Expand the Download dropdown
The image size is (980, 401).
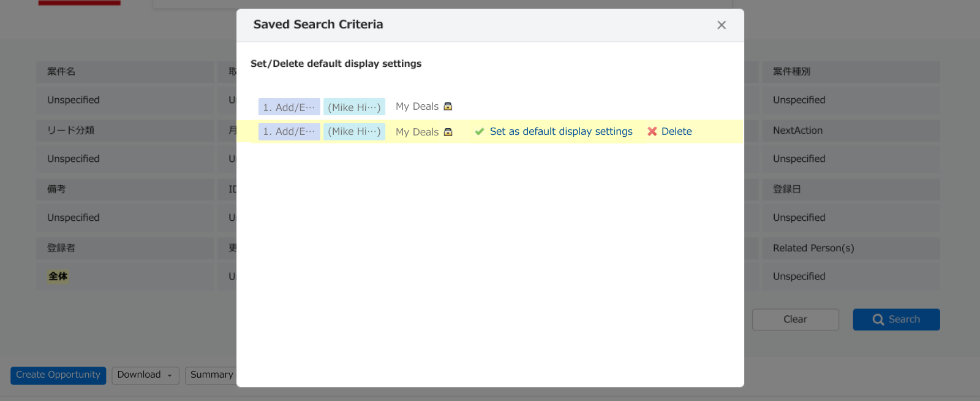point(145,375)
